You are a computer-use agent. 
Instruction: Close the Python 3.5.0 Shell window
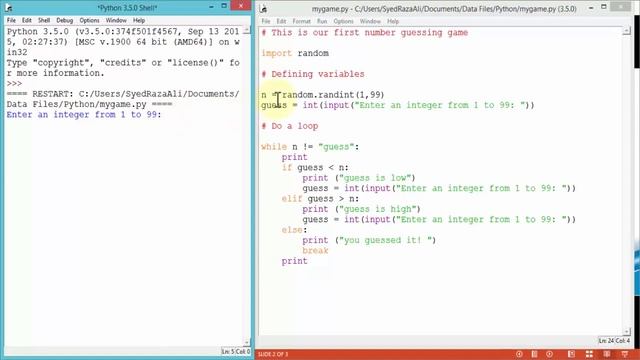[x=241, y=6]
